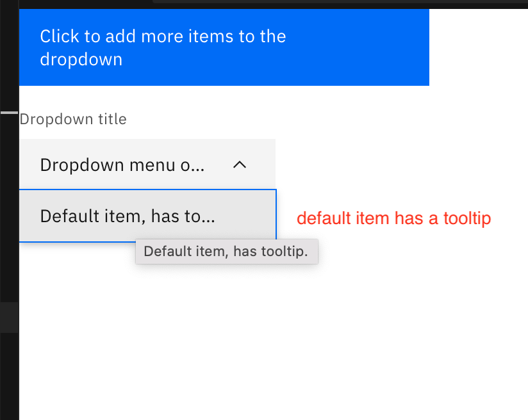Viewport: 528px width, 420px height.
Task: Click the white content area beside the dropdown
Action: (397, 320)
